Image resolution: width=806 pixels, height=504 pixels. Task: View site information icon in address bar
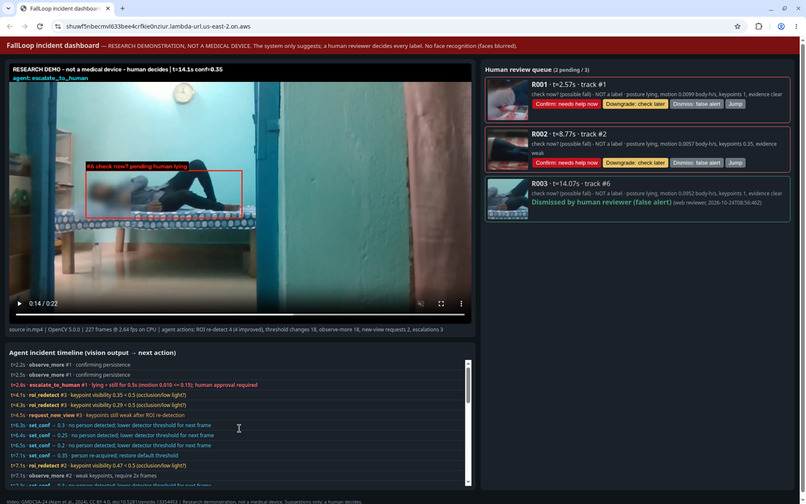pos(58,26)
